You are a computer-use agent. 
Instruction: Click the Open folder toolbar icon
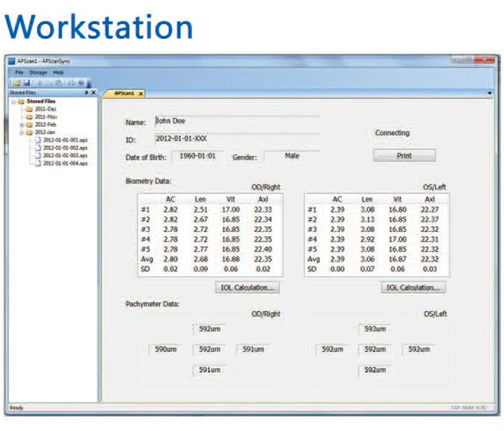[x=17, y=82]
